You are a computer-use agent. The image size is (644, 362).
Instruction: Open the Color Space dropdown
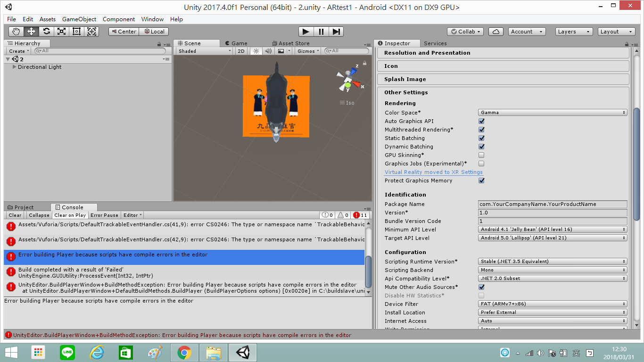click(x=553, y=113)
